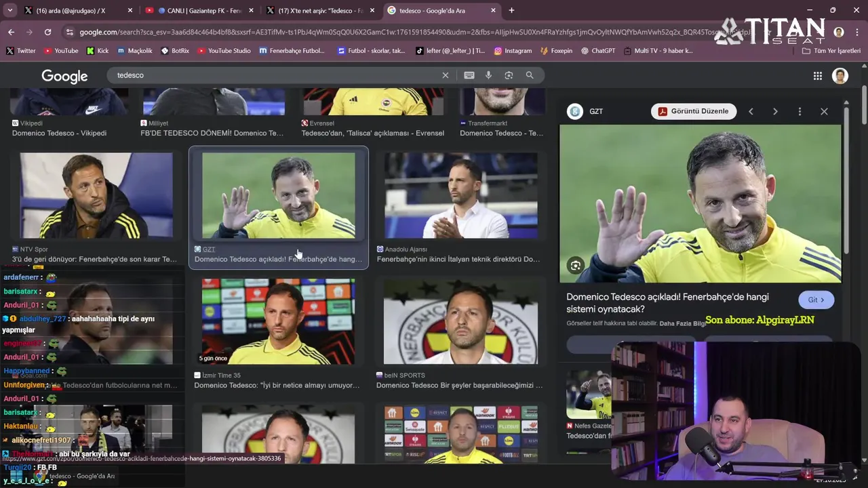Open the Chrome profile avatar in the toolbar
This screenshot has width=868, height=488.
point(839,32)
